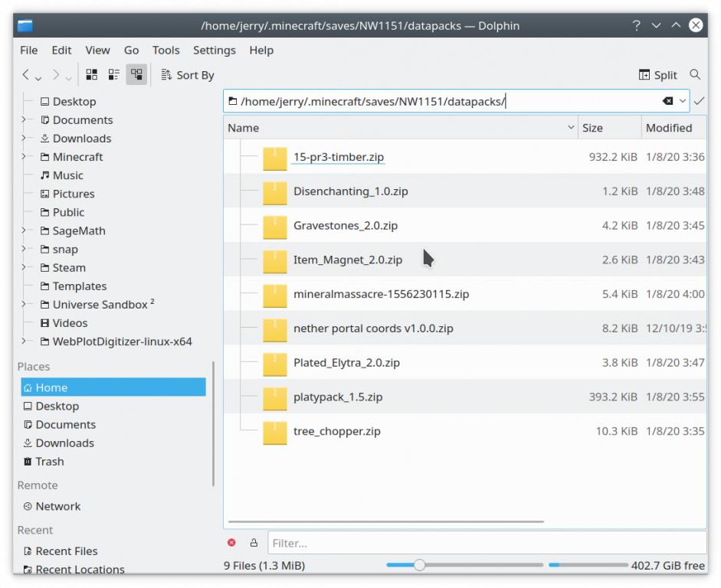Open the Tools menu
This screenshot has height=588, width=721.
click(166, 50)
